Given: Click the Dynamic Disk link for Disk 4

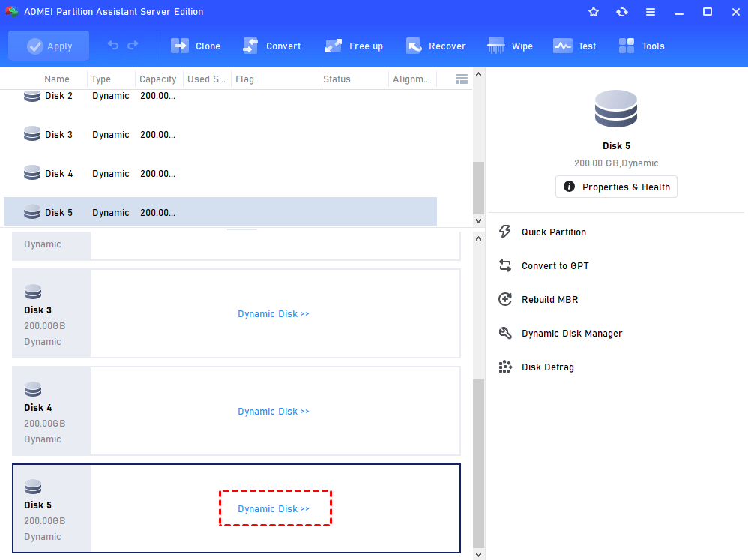Looking at the screenshot, I should (274, 411).
